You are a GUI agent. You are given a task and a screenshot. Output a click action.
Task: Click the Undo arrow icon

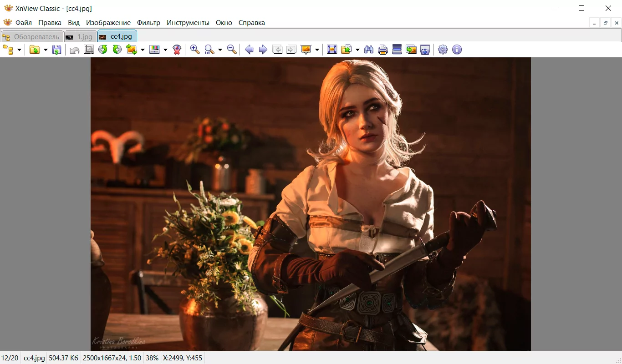pos(75,50)
